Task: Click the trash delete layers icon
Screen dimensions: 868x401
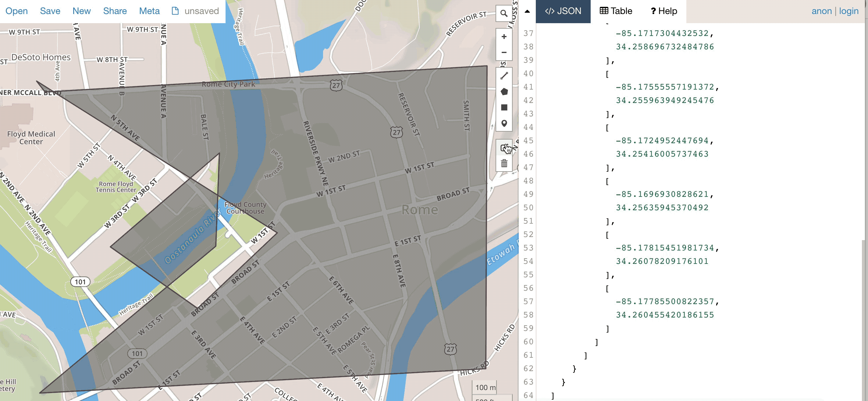Action: 504,163
